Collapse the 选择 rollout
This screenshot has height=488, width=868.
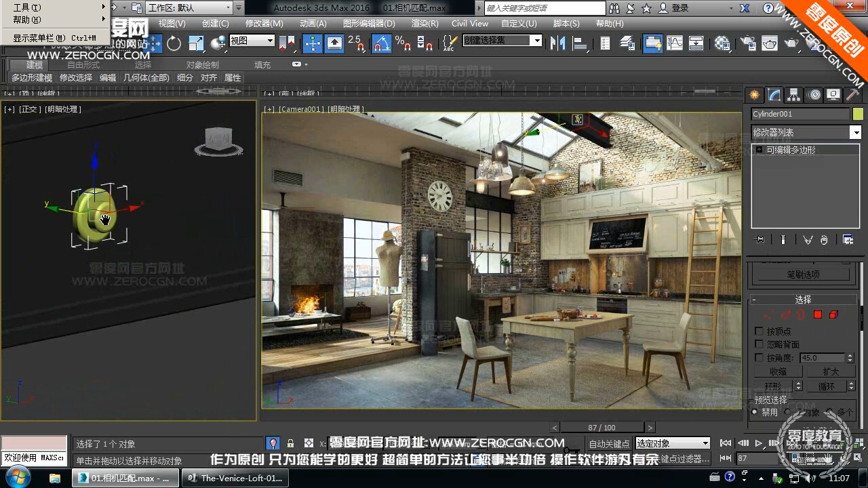pos(803,300)
